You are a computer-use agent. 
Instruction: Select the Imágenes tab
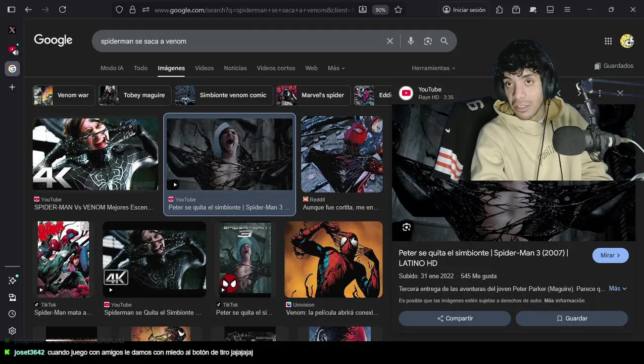pyautogui.click(x=171, y=68)
